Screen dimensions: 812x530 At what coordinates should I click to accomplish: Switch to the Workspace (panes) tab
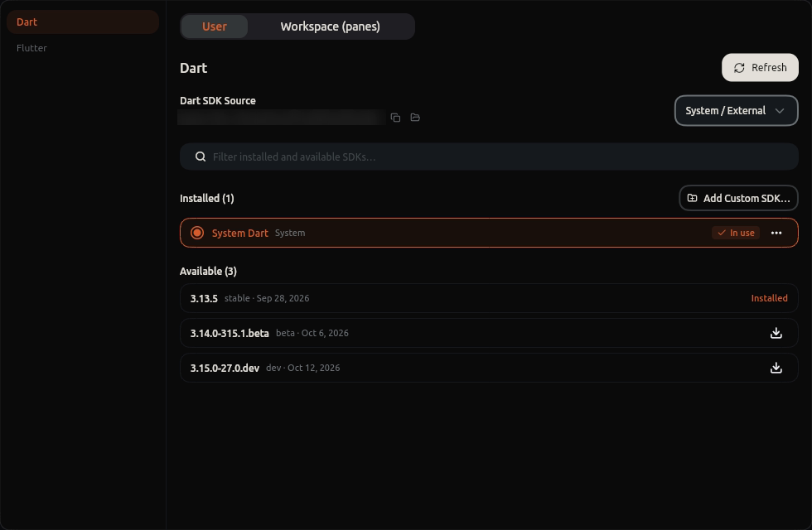(331, 26)
